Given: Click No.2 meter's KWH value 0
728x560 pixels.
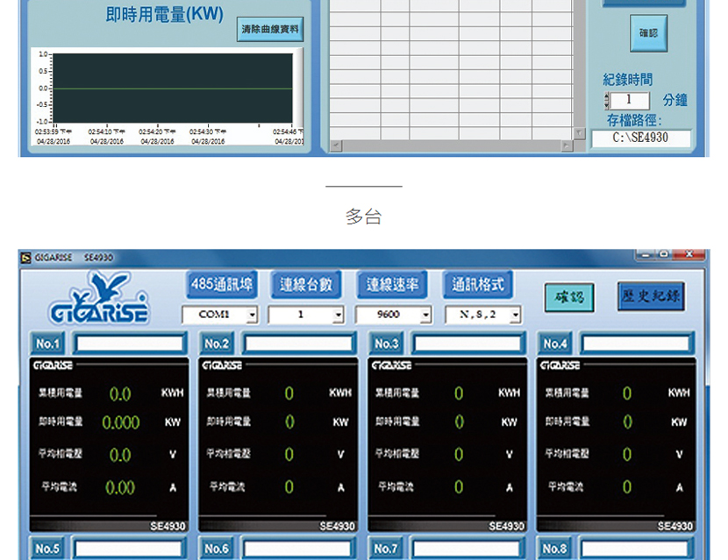Looking at the screenshot, I should pos(289,393).
